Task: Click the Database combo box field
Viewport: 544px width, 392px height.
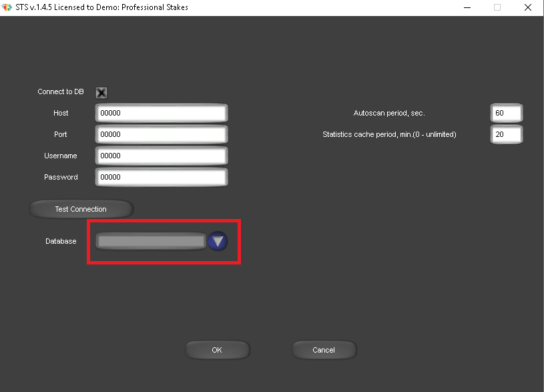Action: point(151,241)
